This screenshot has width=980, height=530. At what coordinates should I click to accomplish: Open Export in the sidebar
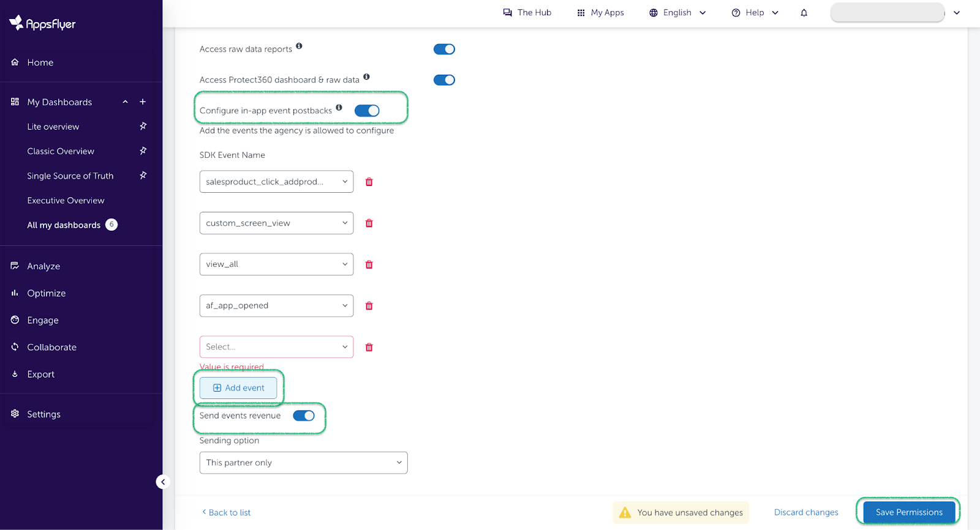coord(41,374)
